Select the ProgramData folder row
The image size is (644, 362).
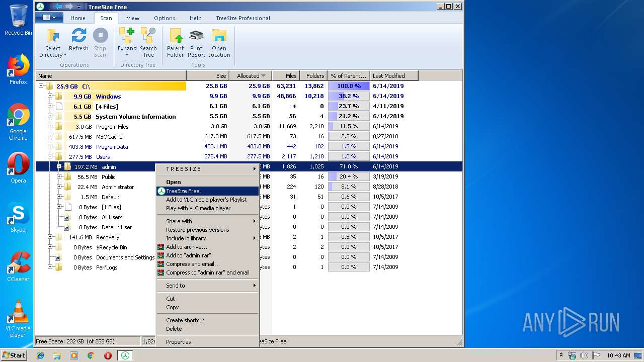[x=249, y=146]
